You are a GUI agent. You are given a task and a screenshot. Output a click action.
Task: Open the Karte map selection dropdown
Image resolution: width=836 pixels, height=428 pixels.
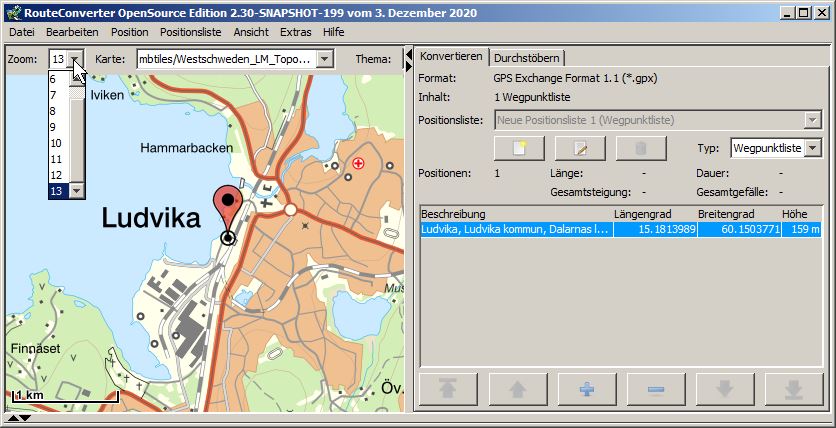[x=324, y=59]
